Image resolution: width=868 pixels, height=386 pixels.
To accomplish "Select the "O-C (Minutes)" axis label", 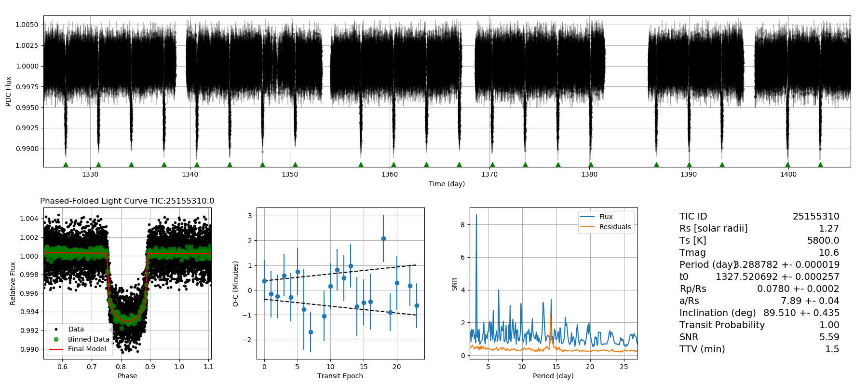I will click(x=236, y=284).
